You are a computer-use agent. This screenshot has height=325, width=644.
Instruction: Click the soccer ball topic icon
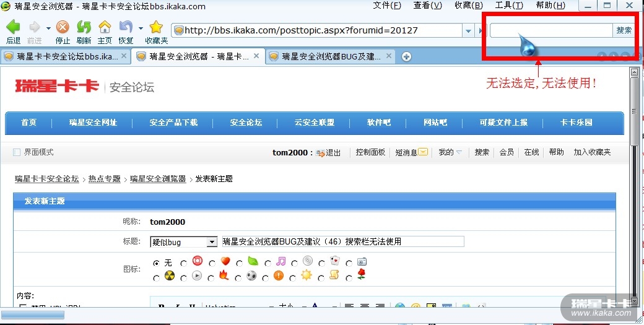tap(251, 275)
